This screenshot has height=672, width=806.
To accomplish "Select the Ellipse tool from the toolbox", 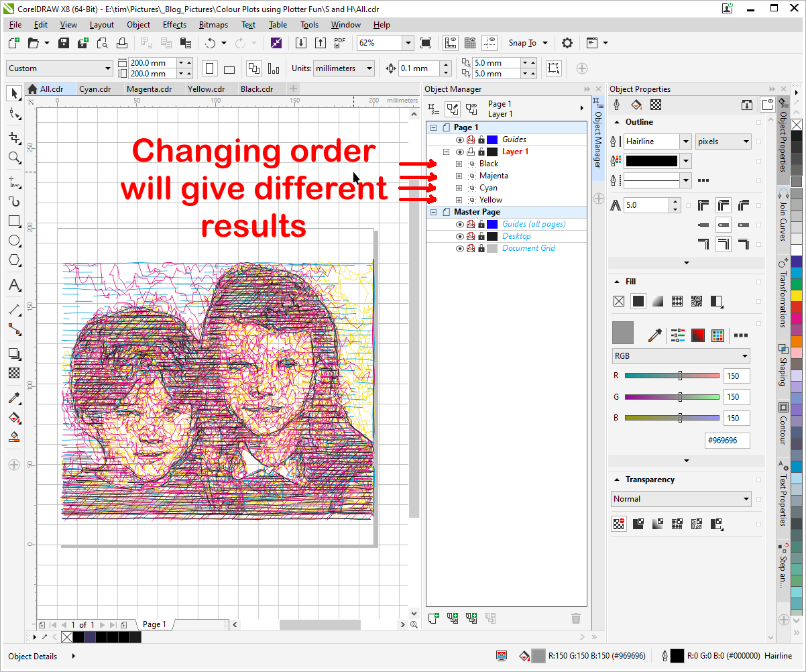I will (x=13, y=241).
